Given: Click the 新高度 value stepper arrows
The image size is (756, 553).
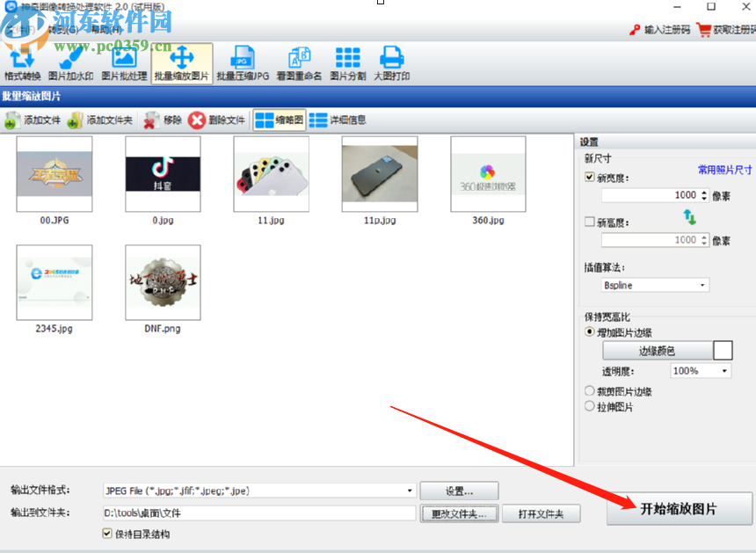Looking at the screenshot, I should coord(704,240).
